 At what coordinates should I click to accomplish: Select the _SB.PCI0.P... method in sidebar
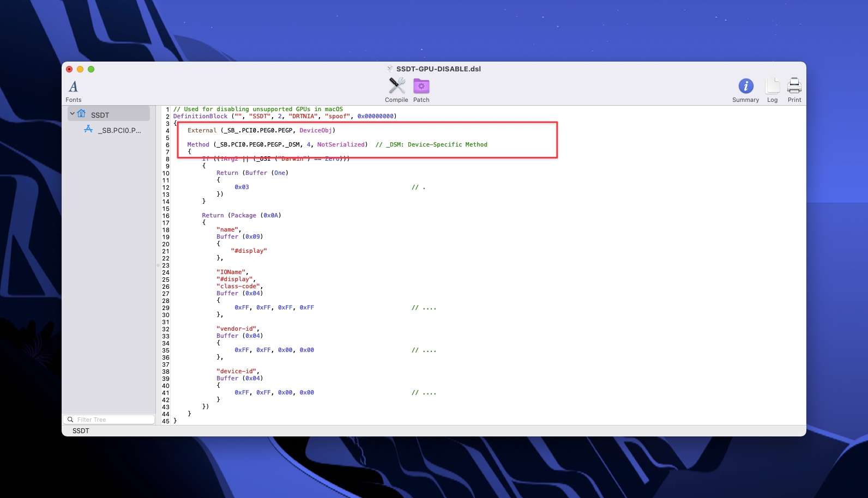click(x=119, y=130)
